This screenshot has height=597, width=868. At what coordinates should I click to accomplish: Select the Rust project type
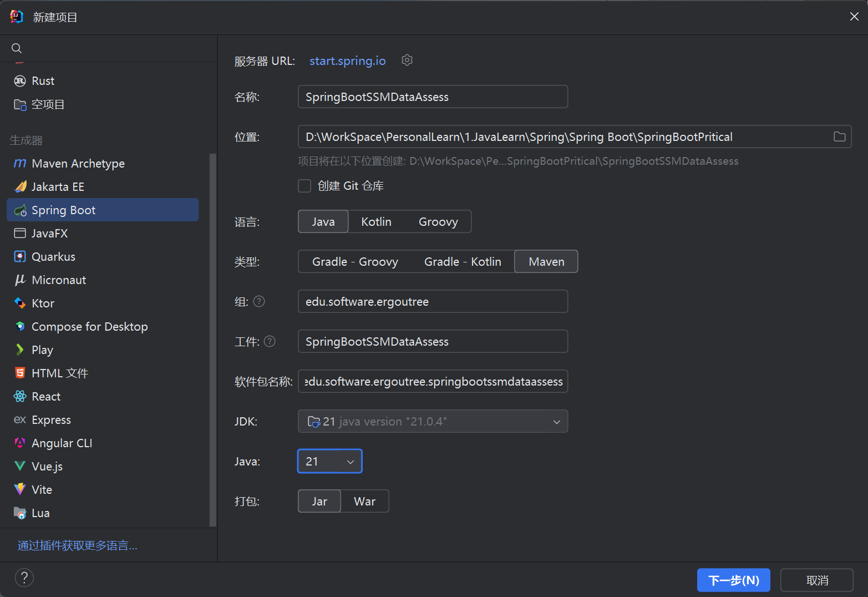click(x=43, y=81)
